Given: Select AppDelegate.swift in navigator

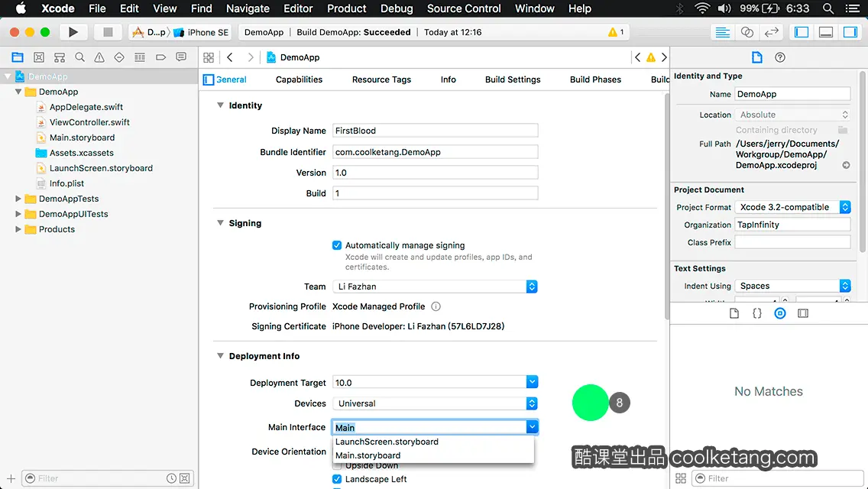Looking at the screenshot, I should tap(86, 107).
